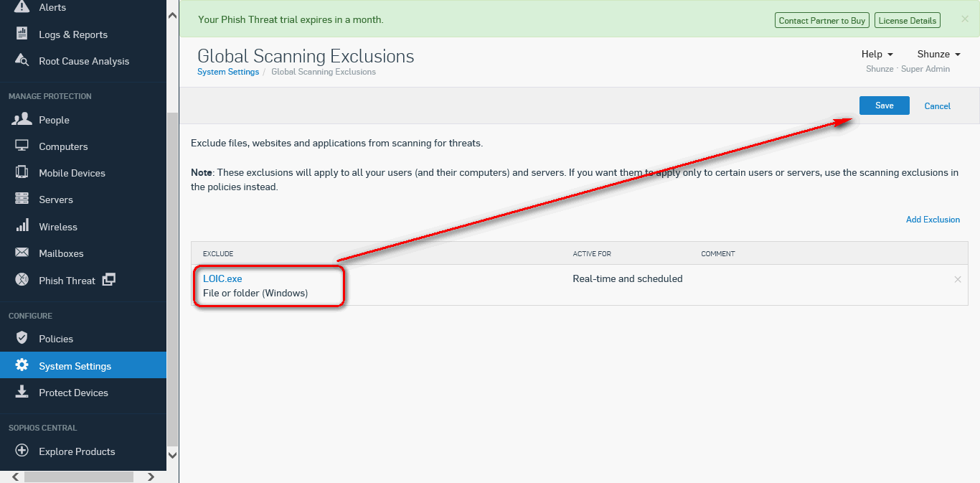Click the License Details button
The width and height of the screenshot is (980, 483).
(x=908, y=20)
